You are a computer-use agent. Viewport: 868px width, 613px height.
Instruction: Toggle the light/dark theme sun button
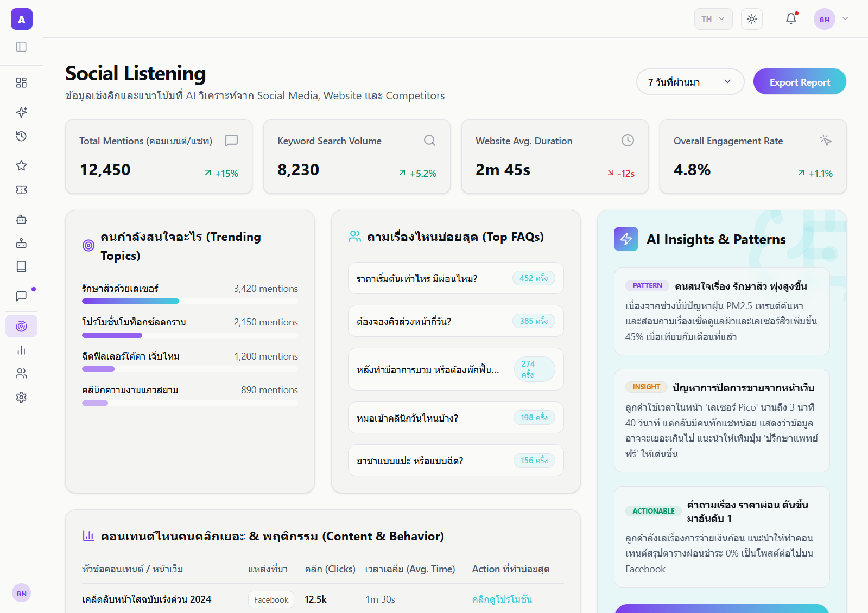752,19
